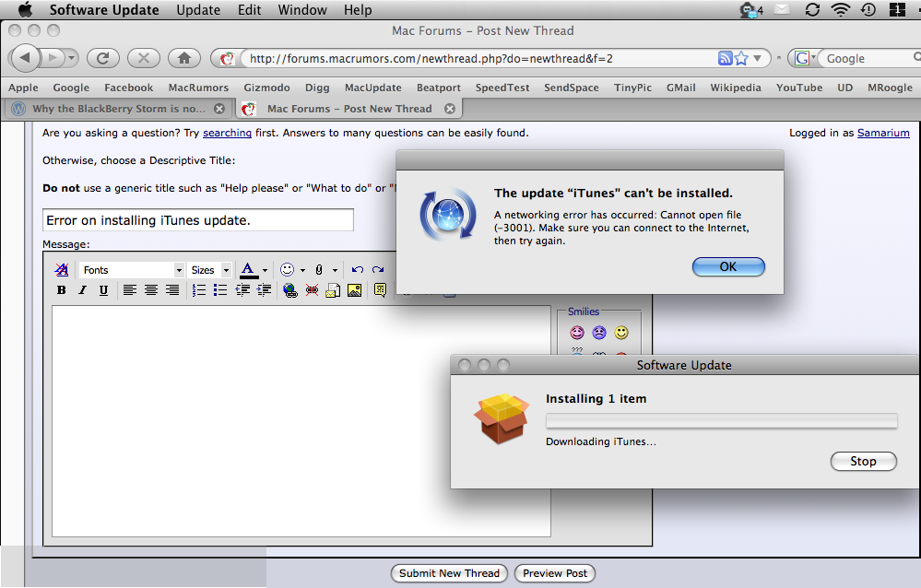This screenshot has height=588, width=921.
Task: Close the Mac Forums tab
Action: coord(450,109)
